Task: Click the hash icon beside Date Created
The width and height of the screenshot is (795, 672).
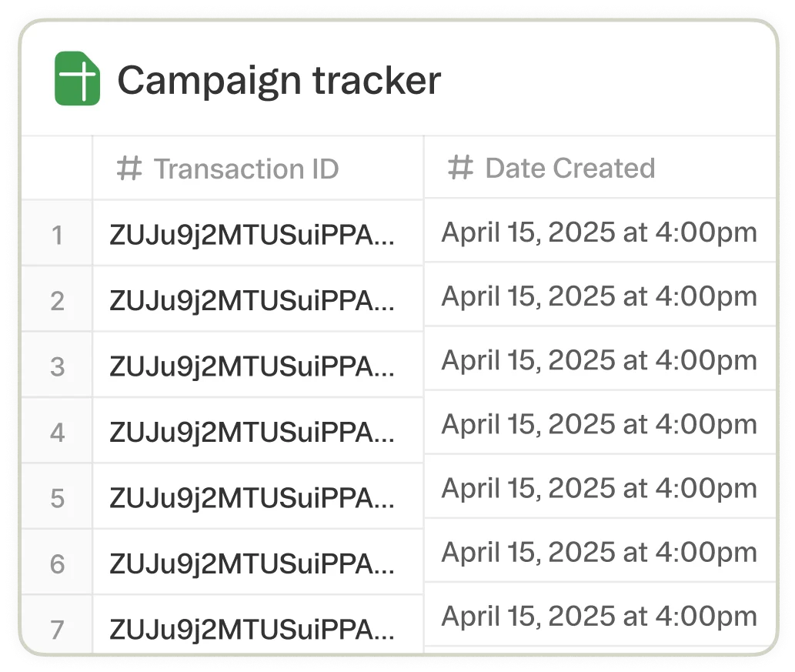Action: tap(460, 168)
